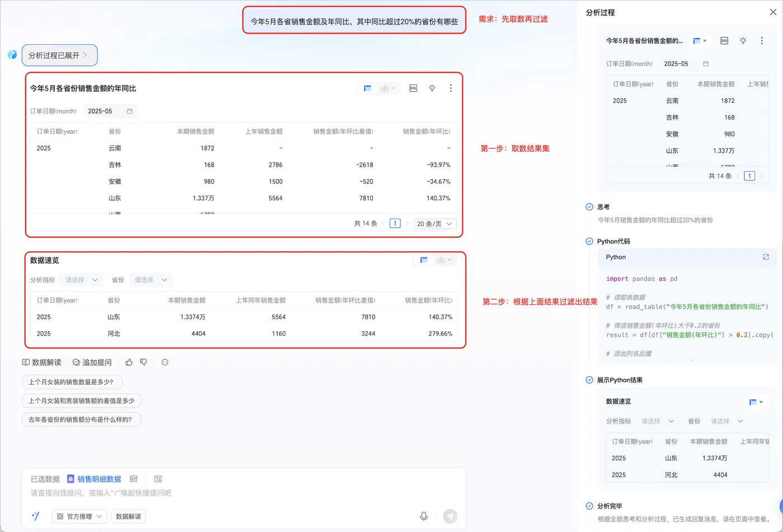Select page 1 in 分析过程 panel pagination

[749, 176]
